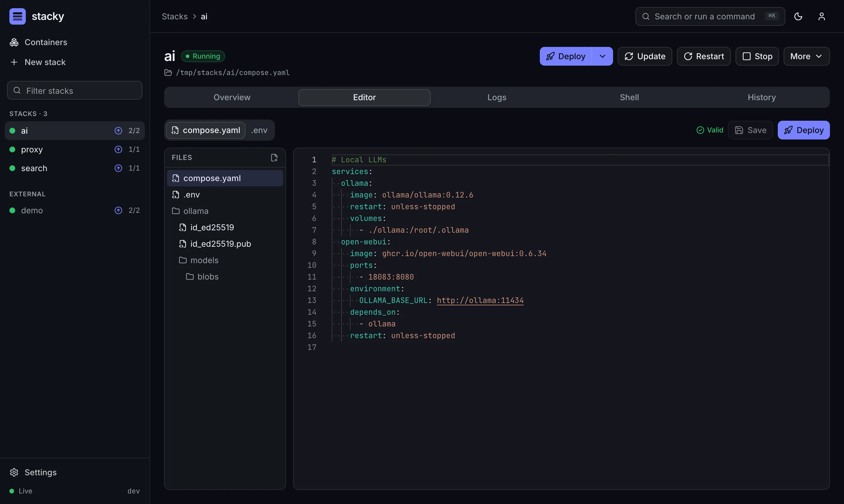Expand the blobs folder
This screenshot has height=504, width=844.
tap(225, 276)
